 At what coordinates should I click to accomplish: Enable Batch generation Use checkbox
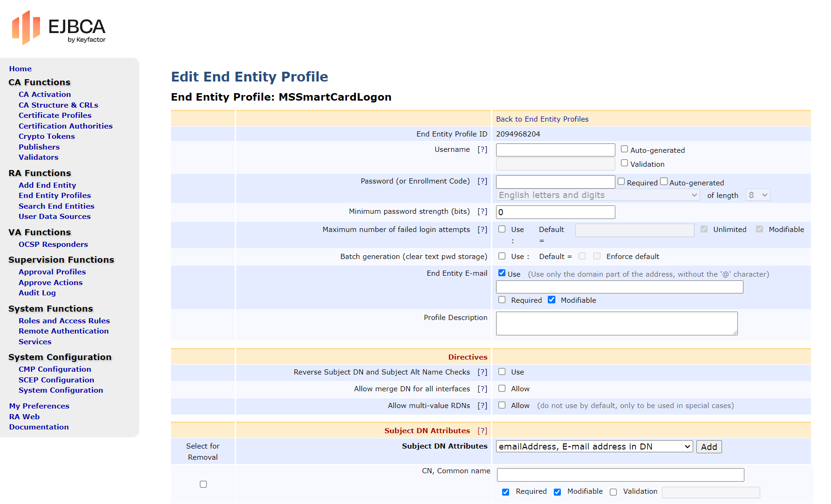tap(502, 256)
